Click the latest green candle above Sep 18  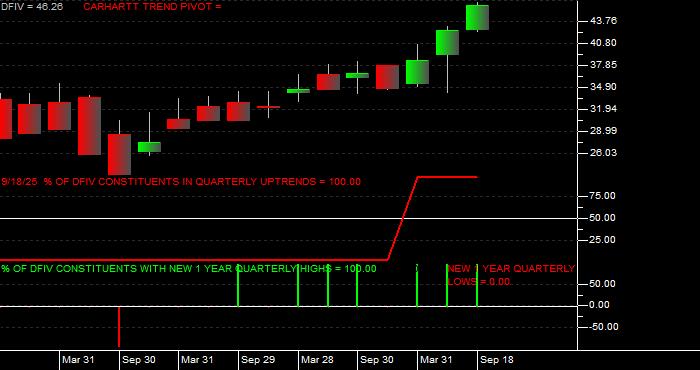point(477,17)
